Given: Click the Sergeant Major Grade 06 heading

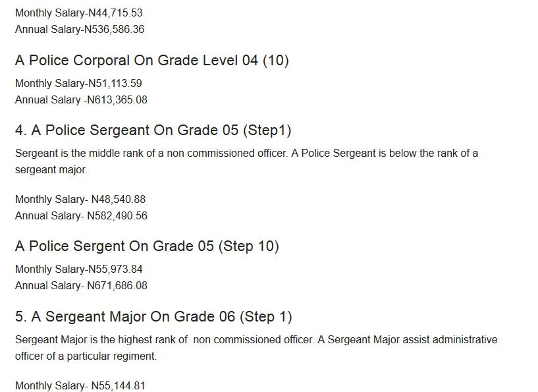Looking at the screenshot, I should pos(153,316).
